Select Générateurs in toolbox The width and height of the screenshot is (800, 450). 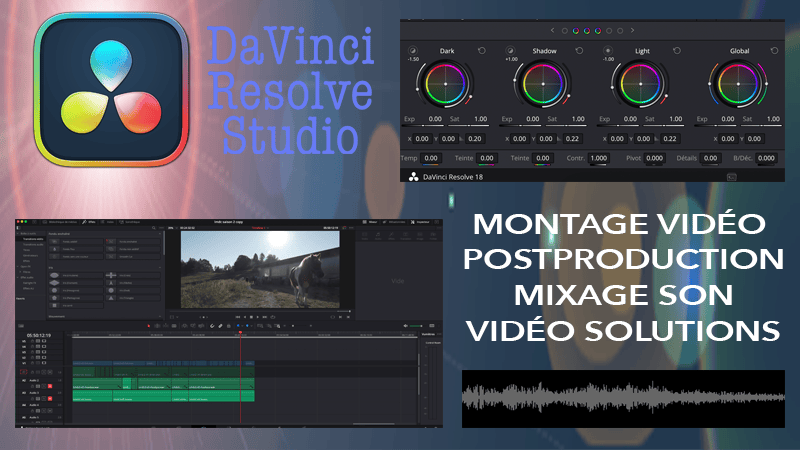coord(30,256)
